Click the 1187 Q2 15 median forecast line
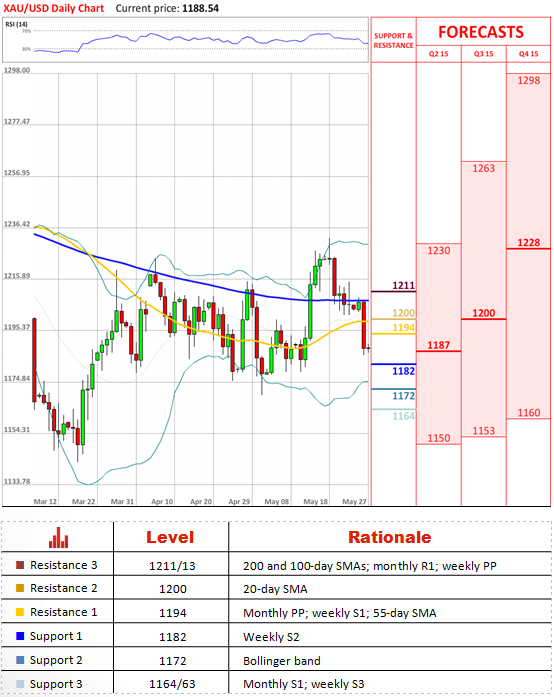This screenshot has height=697, width=554. coord(438,351)
